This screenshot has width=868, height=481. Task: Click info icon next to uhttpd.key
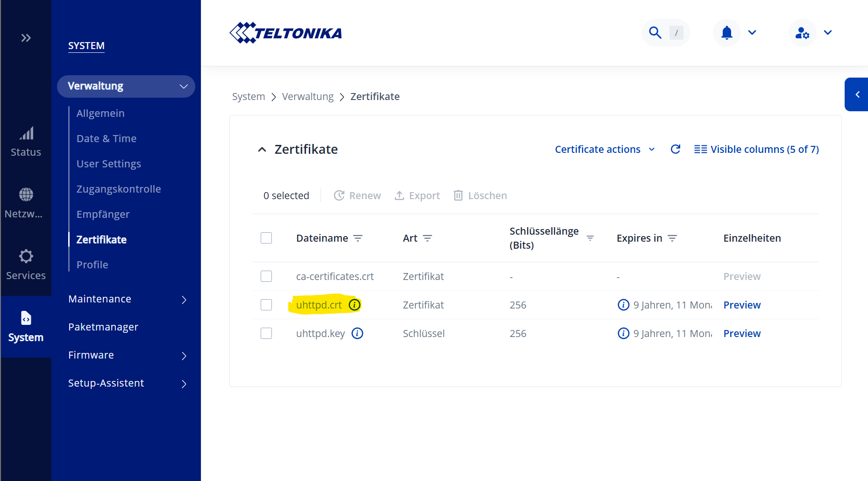(357, 333)
